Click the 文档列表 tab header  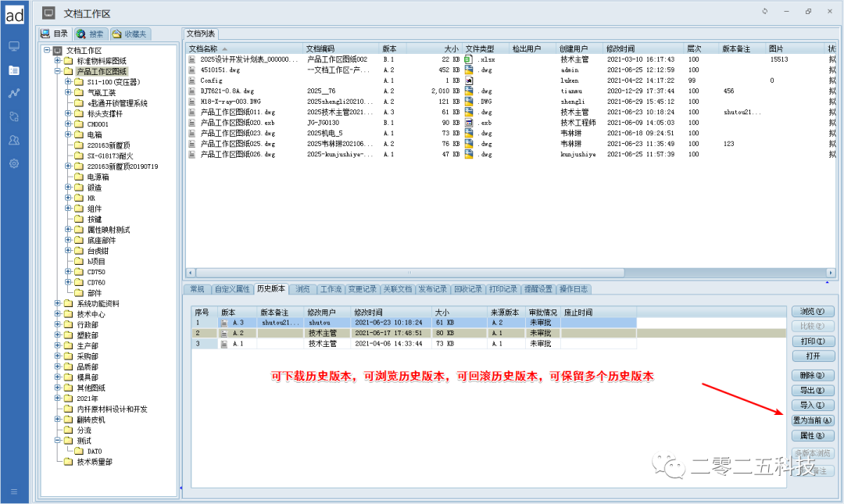point(200,34)
